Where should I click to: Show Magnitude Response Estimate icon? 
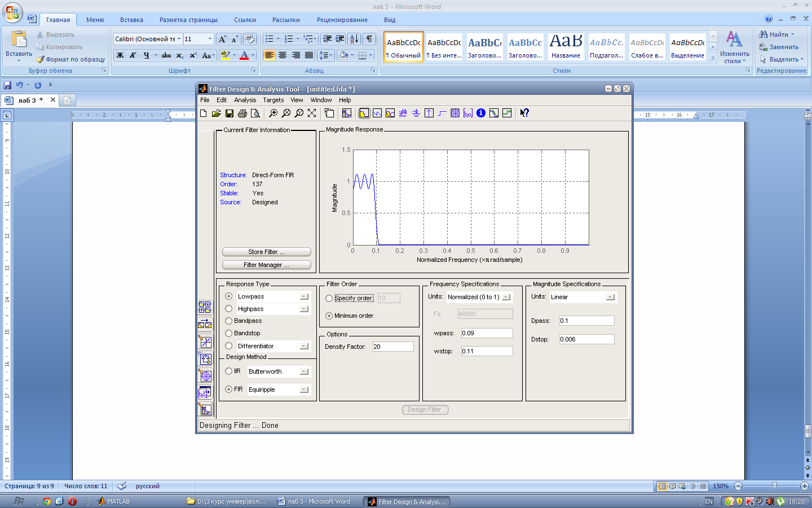494,113
